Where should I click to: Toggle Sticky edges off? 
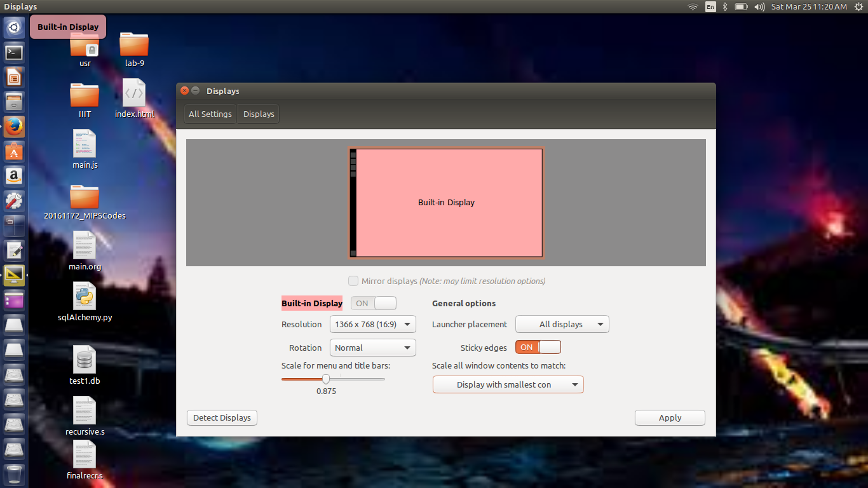[538, 347]
